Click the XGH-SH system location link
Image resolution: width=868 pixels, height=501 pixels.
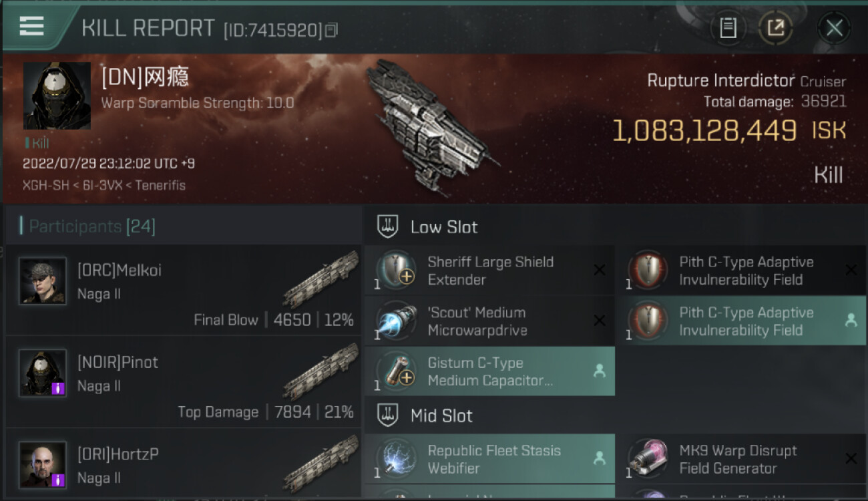pos(46,185)
